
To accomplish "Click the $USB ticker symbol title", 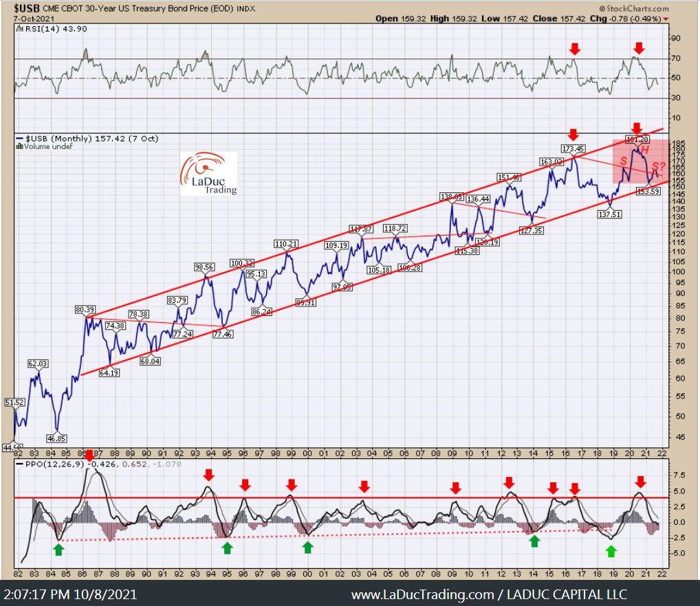I will tap(26, 8).
